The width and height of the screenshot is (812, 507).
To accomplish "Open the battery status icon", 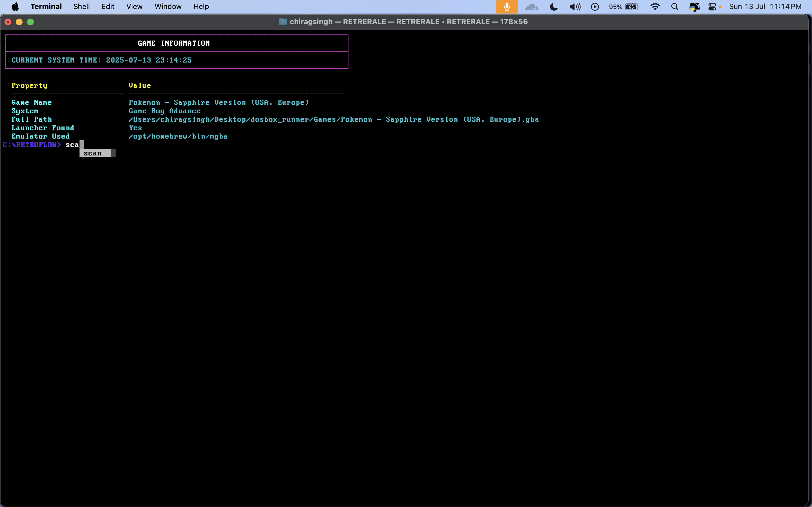I will (632, 7).
